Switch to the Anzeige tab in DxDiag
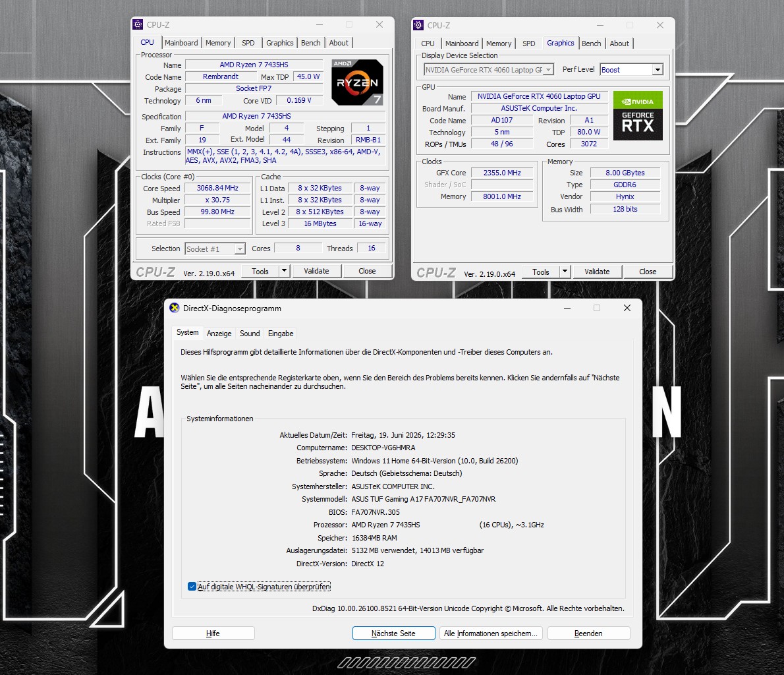Image resolution: width=784 pixels, height=675 pixels. [x=219, y=334]
